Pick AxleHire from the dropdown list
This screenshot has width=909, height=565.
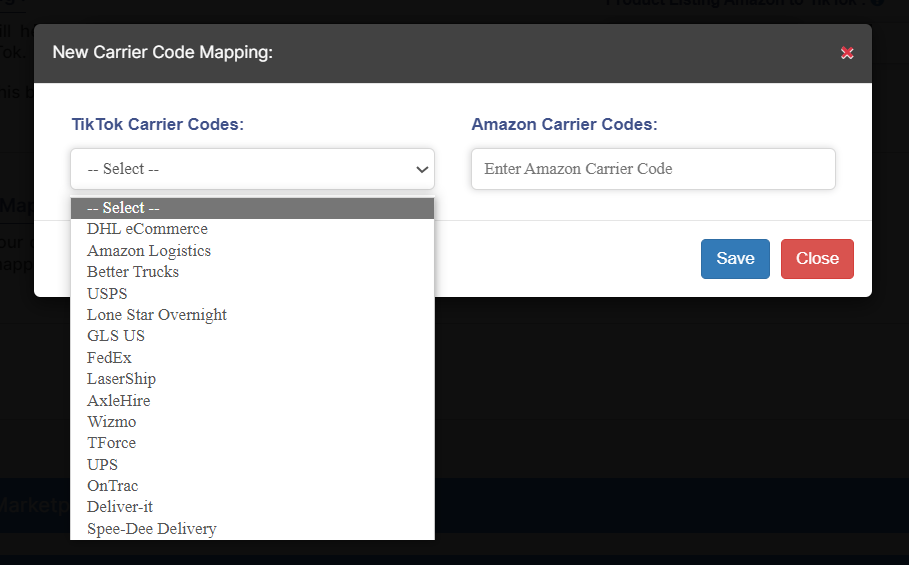click(x=118, y=400)
